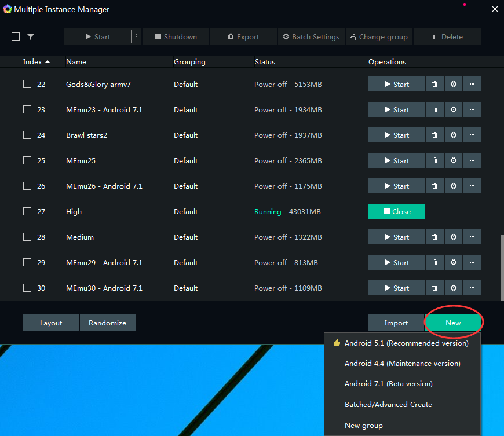Check the box for instance 27 High

point(27,212)
